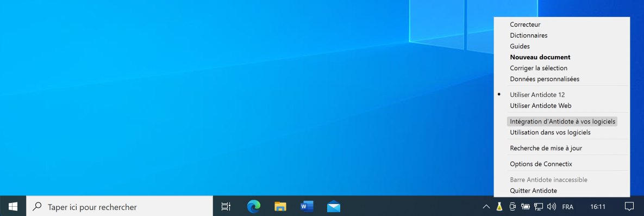
Task: Click the Antidote flask tray icon
Action: pyautogui.click(x=499, y=207)
